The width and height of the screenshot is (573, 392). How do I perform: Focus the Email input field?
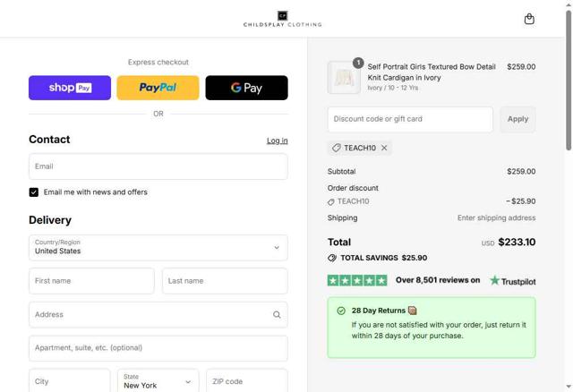[x=158, y=166]
